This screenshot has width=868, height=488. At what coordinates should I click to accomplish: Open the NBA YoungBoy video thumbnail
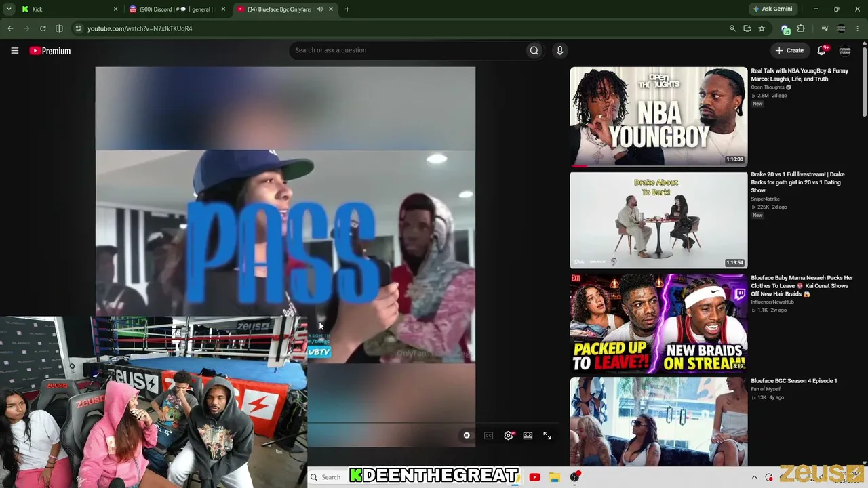tap(658, 117)
